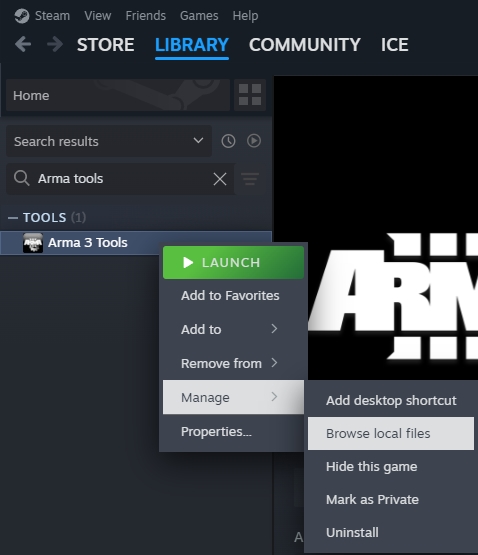Open the Friends menu
The width and height of the screenshot is (478, 555).
146,16
